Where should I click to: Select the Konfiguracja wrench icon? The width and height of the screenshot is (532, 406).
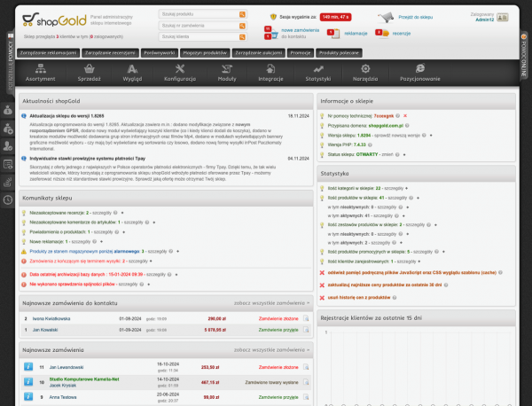(178, 69)
